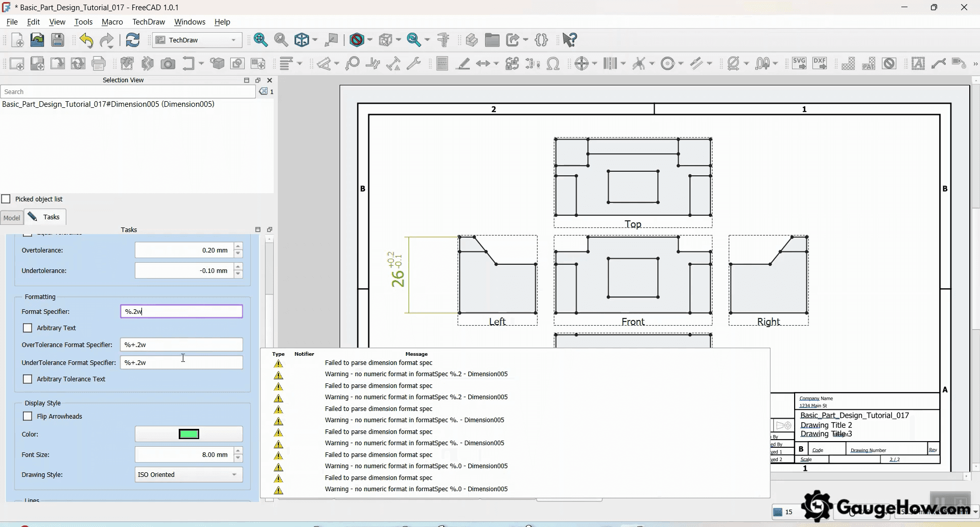This screenshot has width=980, height=527.
Task: Check the Flip Arrowheads option
Action: (28, 416)
